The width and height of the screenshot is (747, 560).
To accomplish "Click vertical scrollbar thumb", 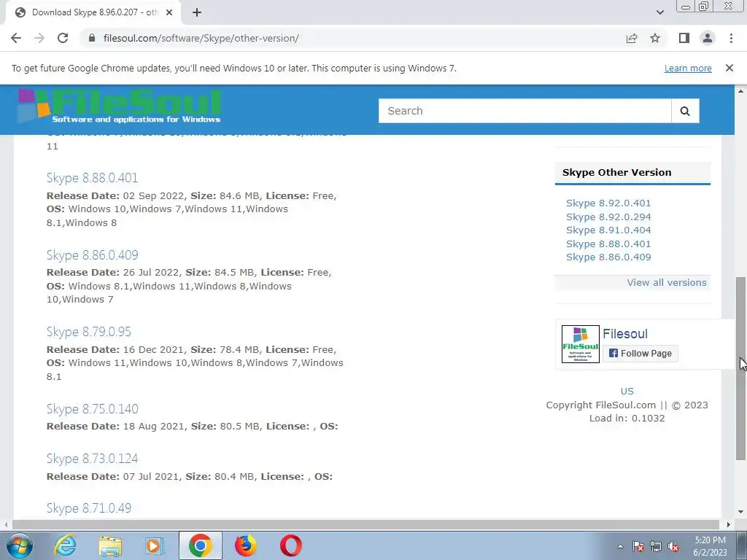I will (x=741, y=368).
